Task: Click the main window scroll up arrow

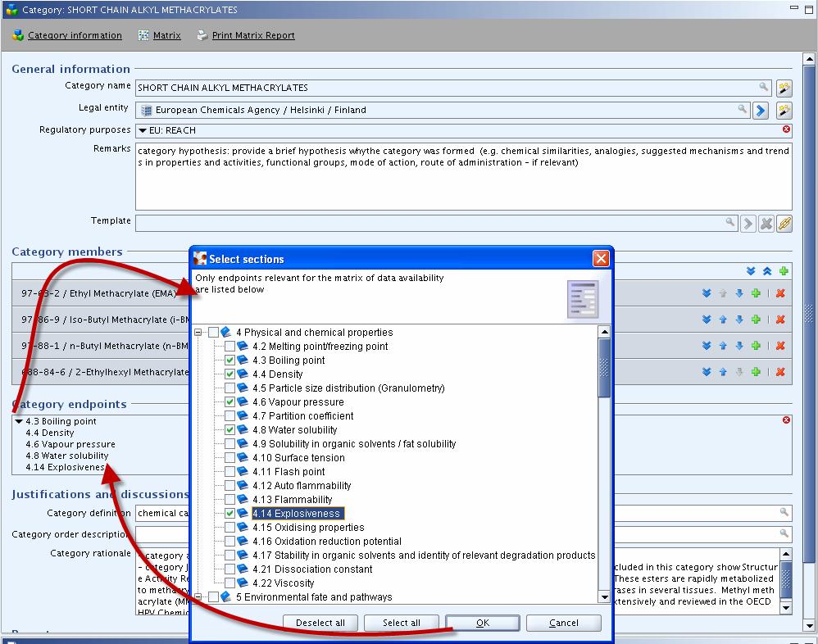Action: click(809, 58)
